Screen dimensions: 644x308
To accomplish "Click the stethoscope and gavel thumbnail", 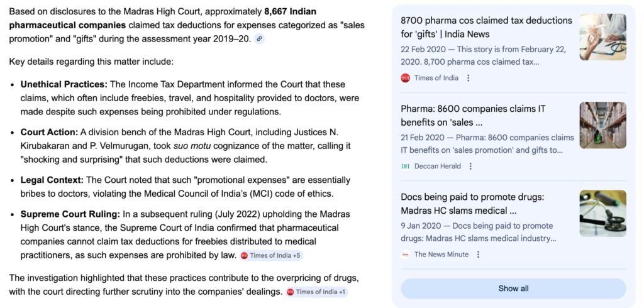I will coord(602,213).
